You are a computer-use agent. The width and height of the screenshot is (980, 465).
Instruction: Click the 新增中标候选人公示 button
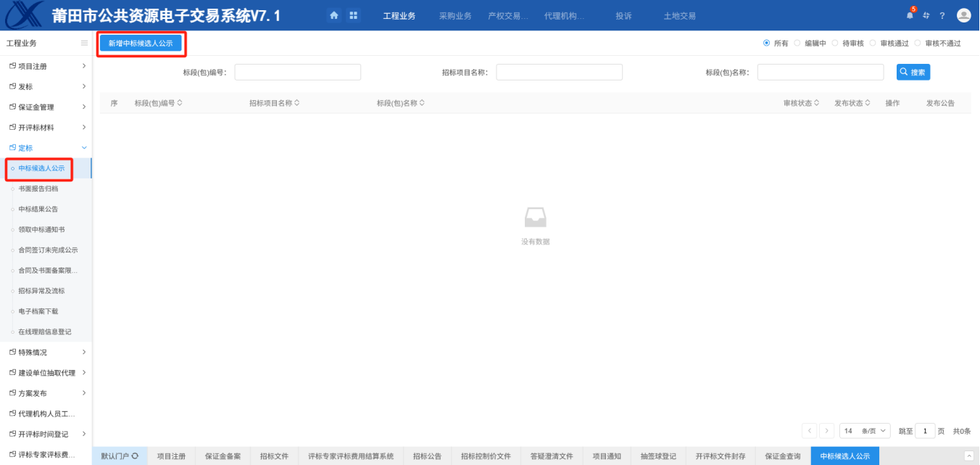[141, 44]
